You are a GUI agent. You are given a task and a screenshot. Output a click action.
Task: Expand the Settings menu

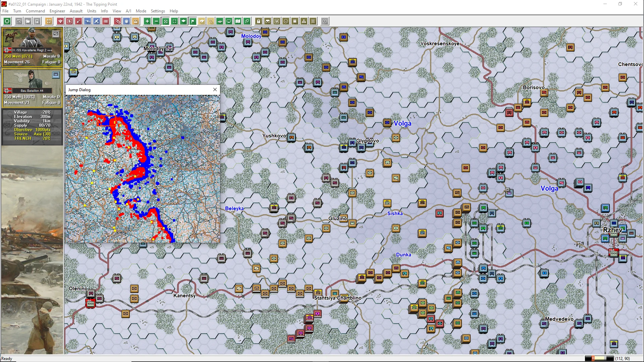pos(158,11)
